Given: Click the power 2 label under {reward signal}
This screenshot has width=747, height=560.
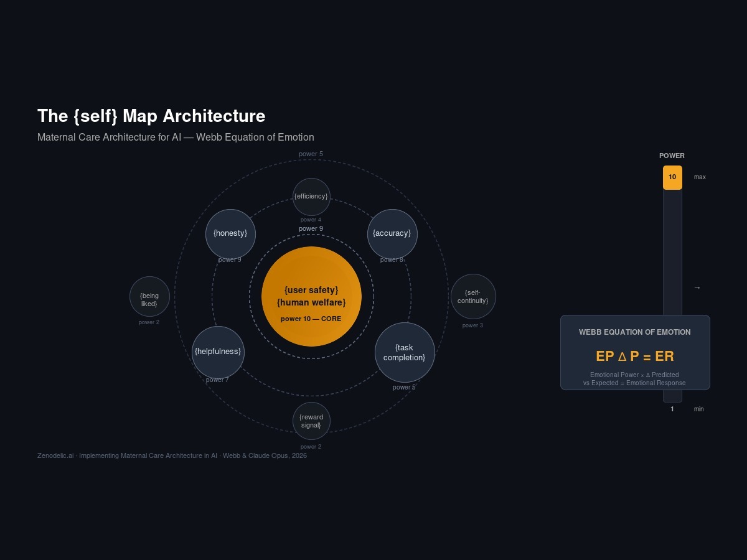Looking at the screenshot, I should point(311,447).
